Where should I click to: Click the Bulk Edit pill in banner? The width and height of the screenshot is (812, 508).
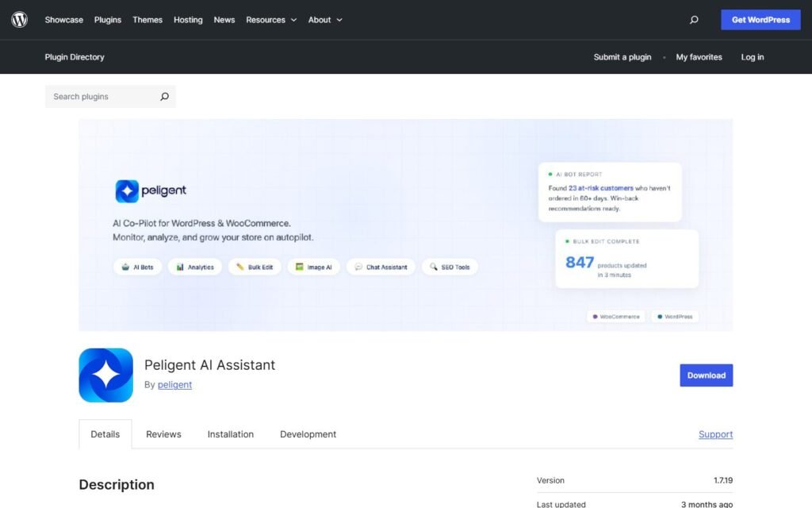pyautogui.click(x=255, y=267)
